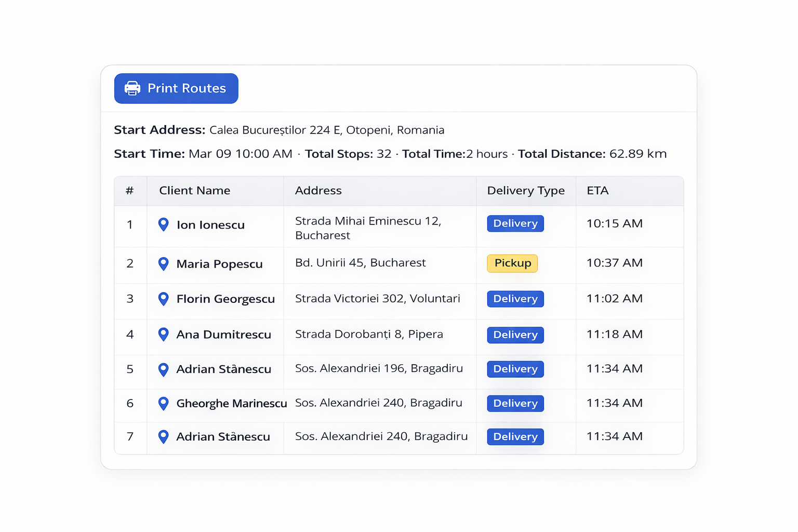Screen dimensions: 798x532
Task: Select the location pin next to Ion Ionescu
Action: 164,224
